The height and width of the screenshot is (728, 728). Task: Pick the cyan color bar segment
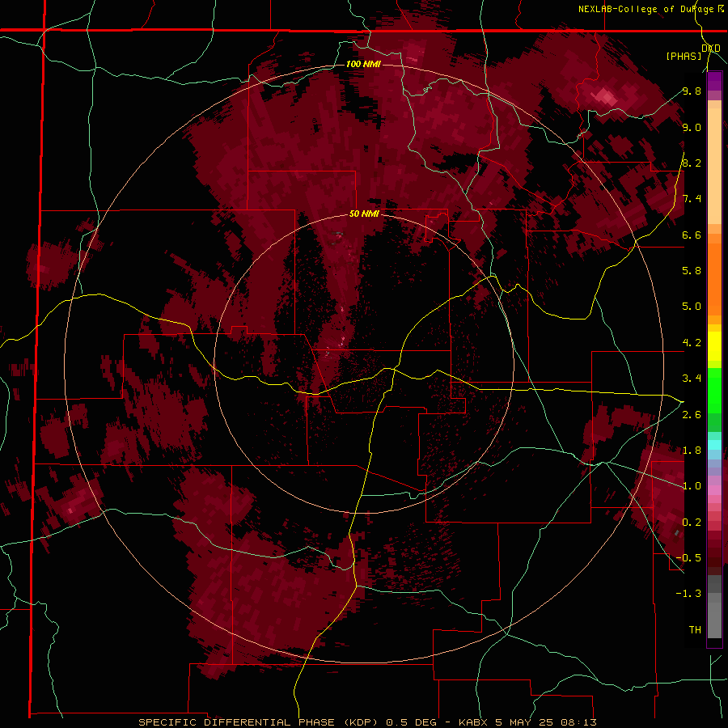pyautogui.click(x=714, y=444)
